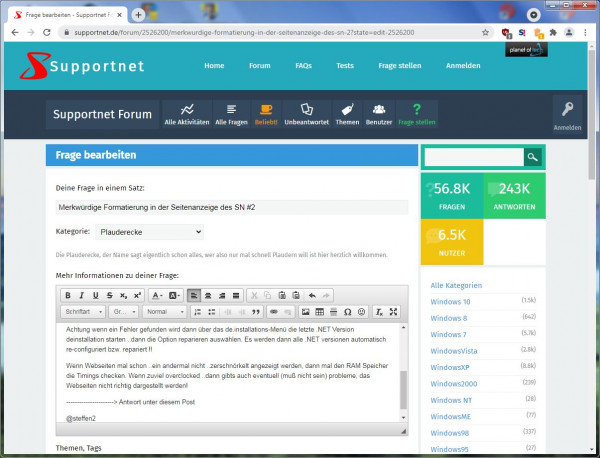Center align text in the editor
Viewport: 600px width, 458px height.
[208, 295]
